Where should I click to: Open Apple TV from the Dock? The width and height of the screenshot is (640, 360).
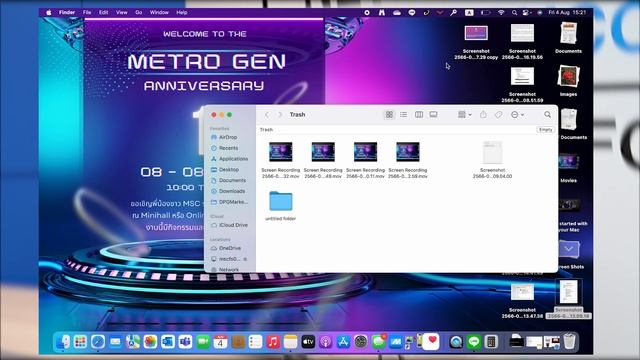click(308, 342)
